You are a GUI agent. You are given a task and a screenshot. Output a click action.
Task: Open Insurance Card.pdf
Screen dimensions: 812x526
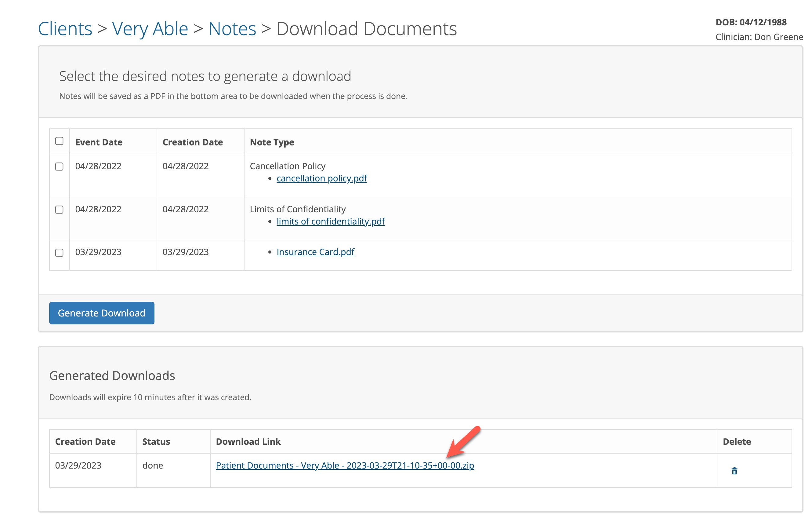tap(315, 252)
